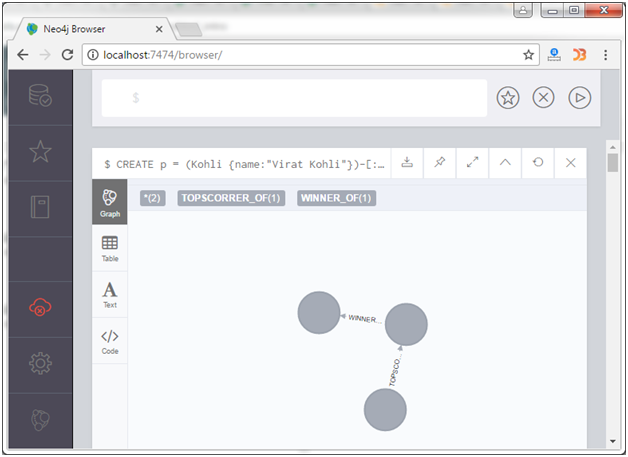Rerun the CREATE query
This screenshot has width=628, height=457.
[x=538, y=163]
